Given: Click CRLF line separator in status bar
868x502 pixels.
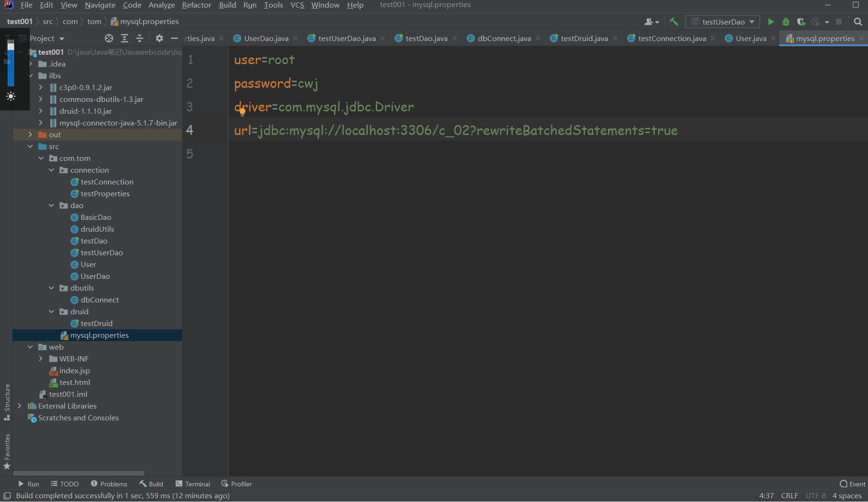Looking at the screenshot, I should [x=789, y=495].
